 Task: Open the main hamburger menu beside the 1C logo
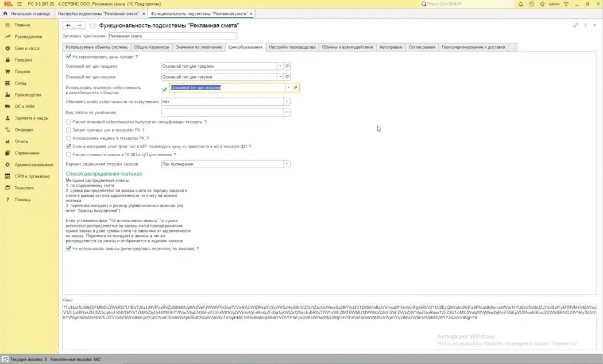(x=19, y=4)
